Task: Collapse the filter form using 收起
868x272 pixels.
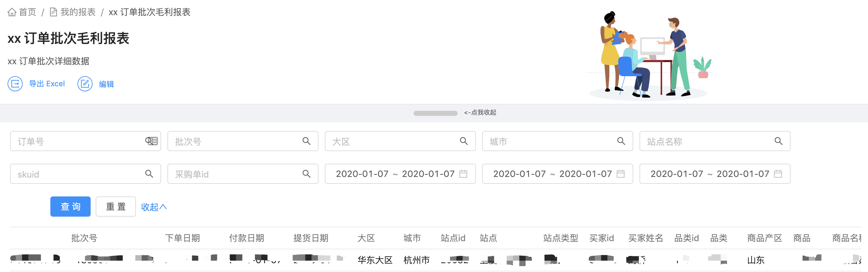Action: 154,207
